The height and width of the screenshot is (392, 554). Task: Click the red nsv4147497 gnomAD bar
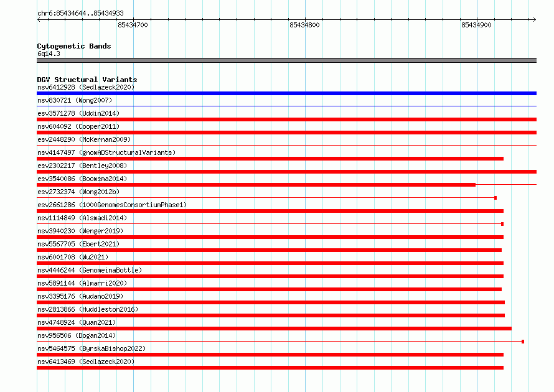[270, 159]
